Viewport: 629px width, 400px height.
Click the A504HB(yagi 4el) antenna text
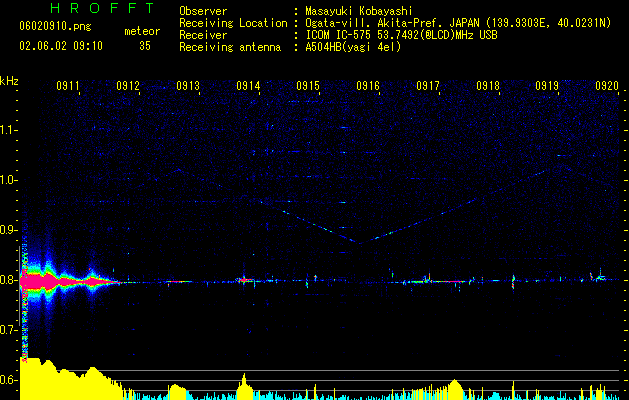[353, 47]
